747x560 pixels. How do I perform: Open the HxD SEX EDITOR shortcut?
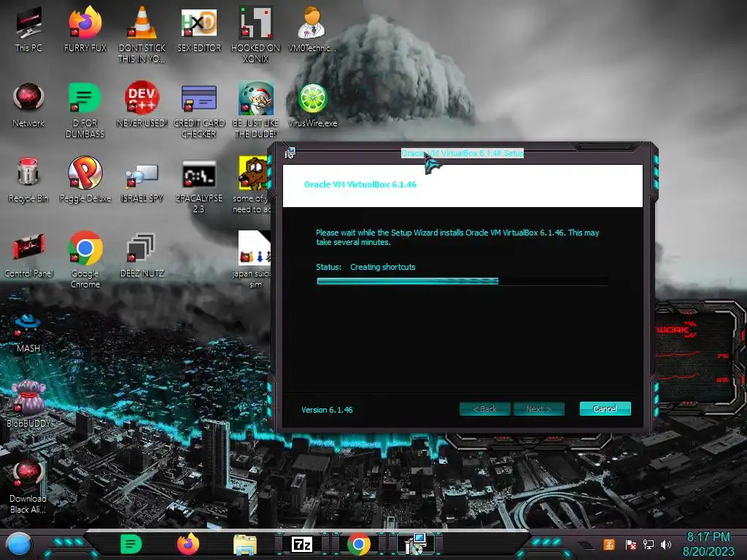199,29
